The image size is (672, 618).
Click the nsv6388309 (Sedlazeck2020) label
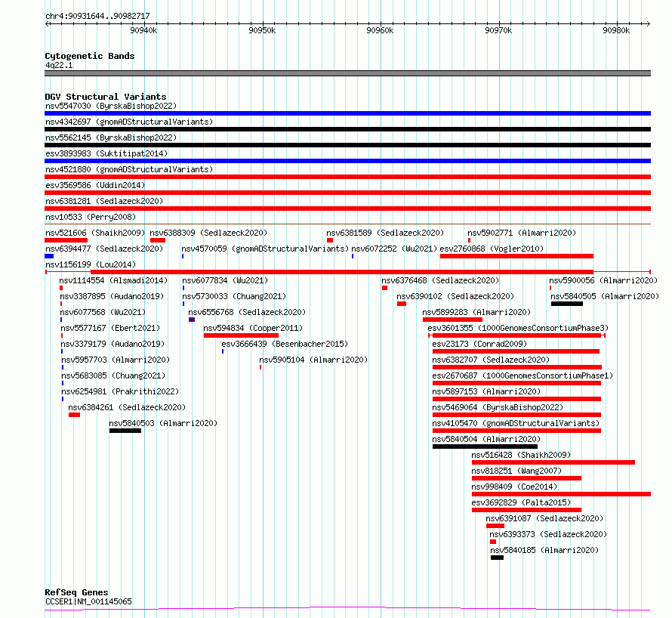point(208,233)
